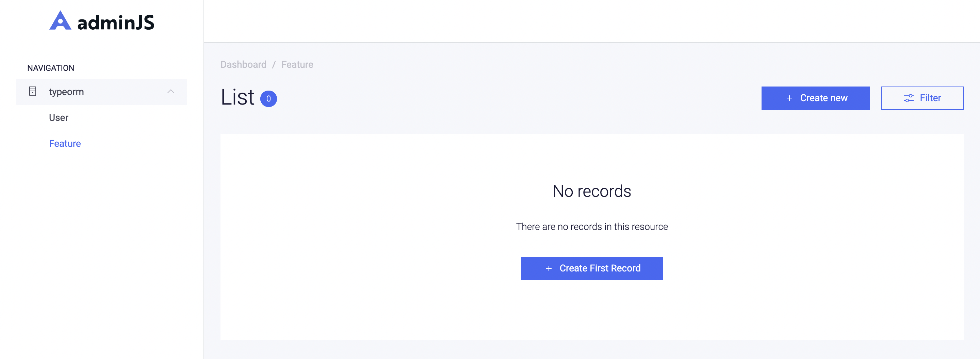Viewport: 980px width, 359px height.
Task: Go to the Dashboard breadcrumb link
Action: click(244, 64)
